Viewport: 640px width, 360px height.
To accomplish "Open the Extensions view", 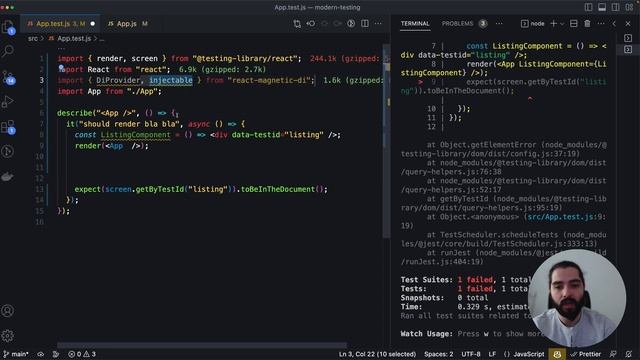I will coord(8,127).
